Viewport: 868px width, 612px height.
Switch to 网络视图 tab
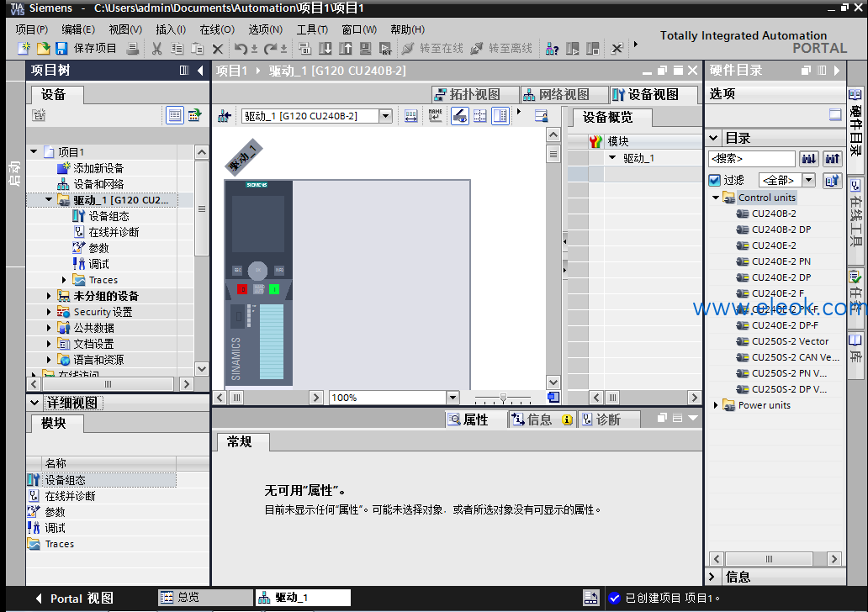click(x=564, y=95)
